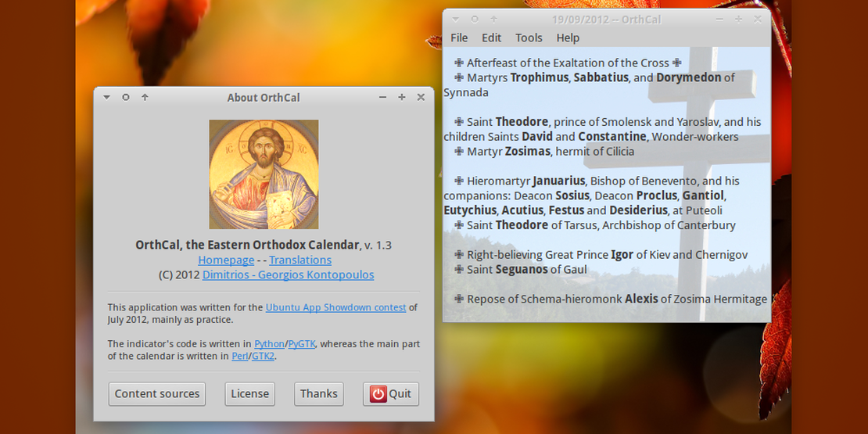This screenshot has height=434, width=868.
Task: Click the up-arrow icon in the OrthCal calendar titlebar
Action: tap(493, 19)
